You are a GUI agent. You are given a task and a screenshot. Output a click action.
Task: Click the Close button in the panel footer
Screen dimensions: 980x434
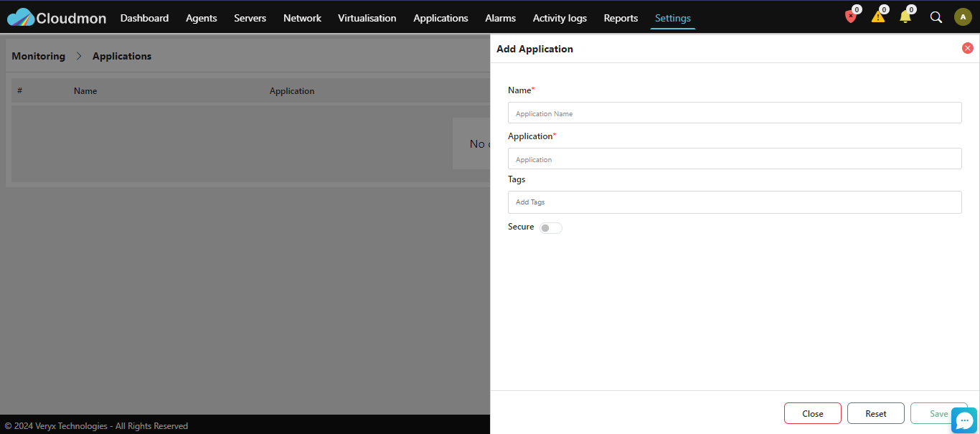(813, 413)
